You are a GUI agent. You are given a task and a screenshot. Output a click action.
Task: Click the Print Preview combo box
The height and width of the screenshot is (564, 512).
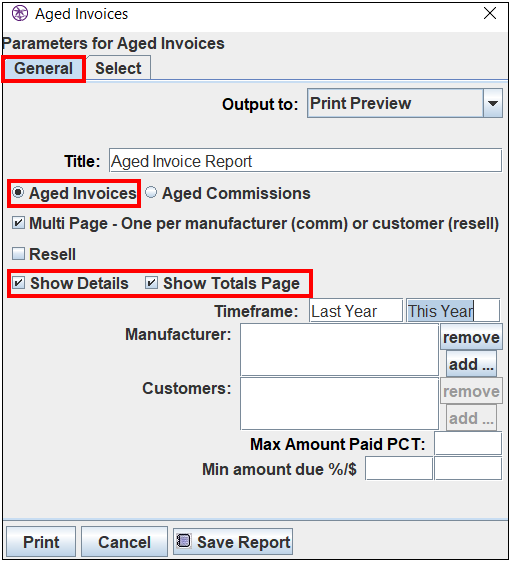(x=405, y=103)
